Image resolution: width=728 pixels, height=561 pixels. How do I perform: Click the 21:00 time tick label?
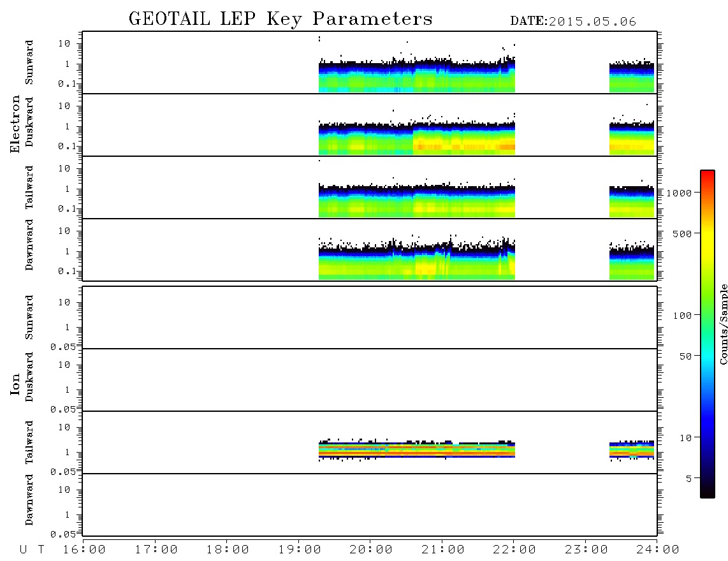coord(443,550)
